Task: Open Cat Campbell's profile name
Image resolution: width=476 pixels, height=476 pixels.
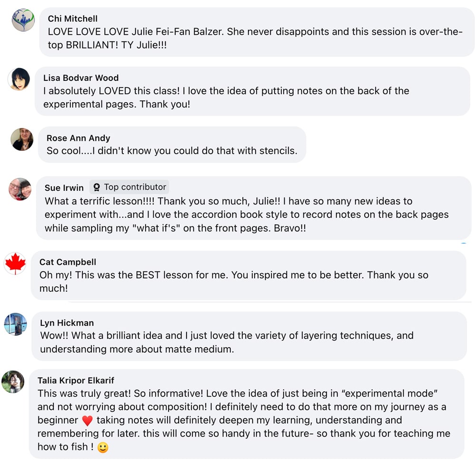Action: (68, 262)
